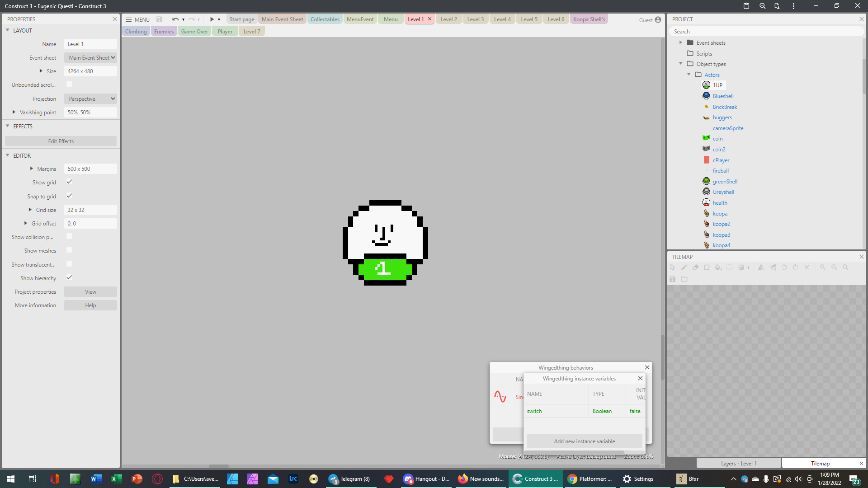Select the 1UP mushroom object icon
Image resolution: width=868 pixels, height=488 pixels.
[x=706, y=85]
